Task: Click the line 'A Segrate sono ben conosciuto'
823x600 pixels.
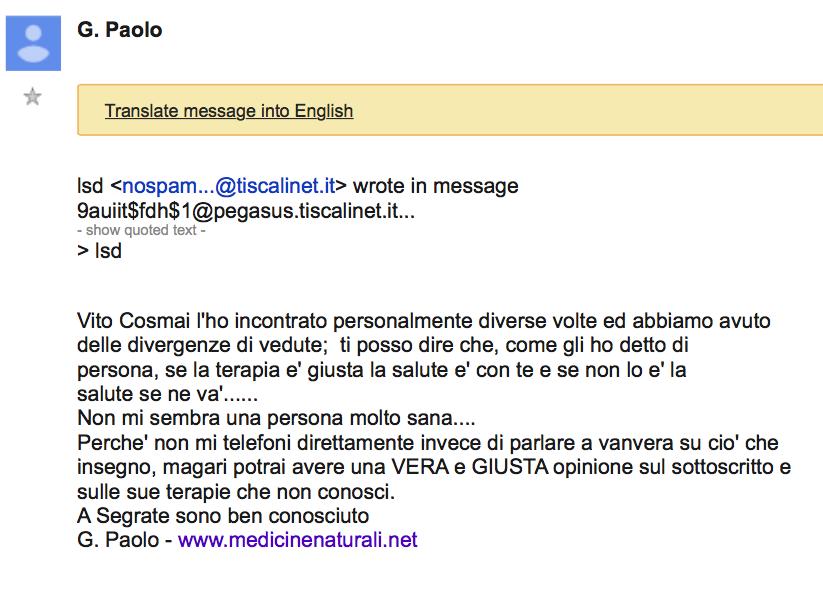Action: tap(223, 515)
